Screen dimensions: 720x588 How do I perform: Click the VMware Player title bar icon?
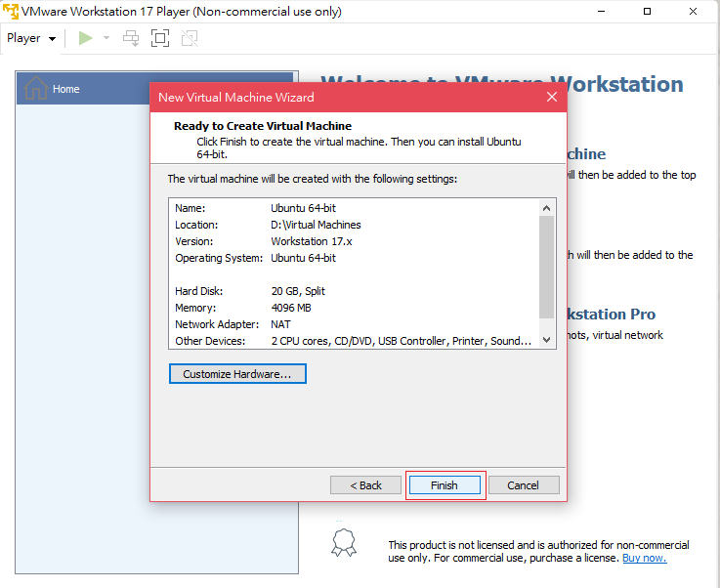pos(10,11)
